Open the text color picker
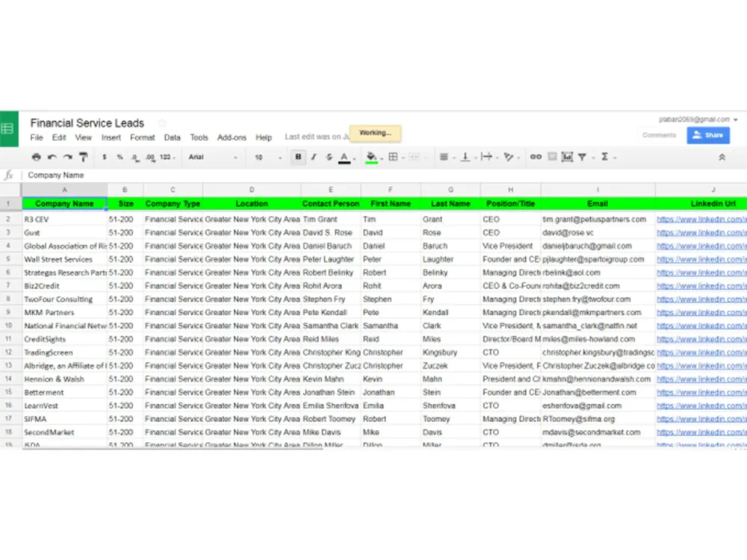This screenshot has width=747, height=560. click(344, 157)
